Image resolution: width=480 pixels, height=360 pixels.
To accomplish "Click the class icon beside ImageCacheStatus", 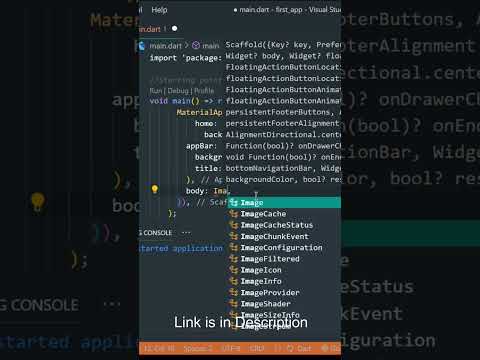I will [234, 225].
